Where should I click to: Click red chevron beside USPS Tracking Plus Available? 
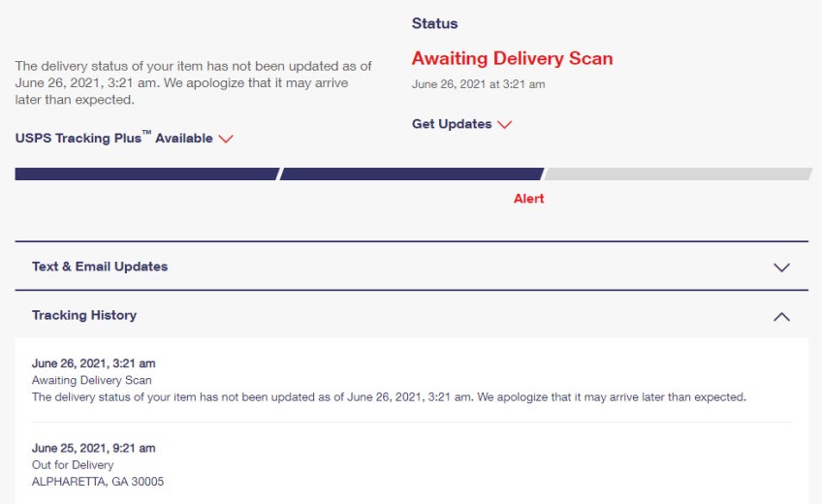[226, 139]
